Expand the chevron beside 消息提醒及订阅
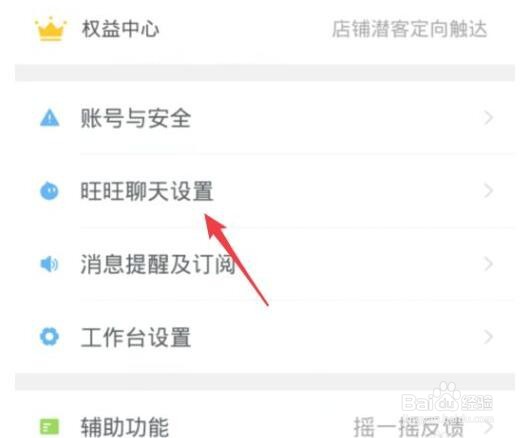The height and width of the screenshot is (438, 524). click(489, 264)
